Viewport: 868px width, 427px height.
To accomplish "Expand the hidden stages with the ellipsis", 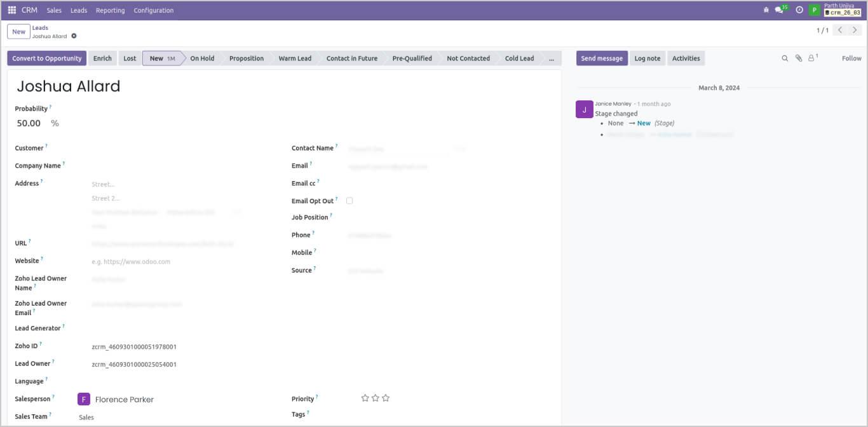I will tap(552, 58).
